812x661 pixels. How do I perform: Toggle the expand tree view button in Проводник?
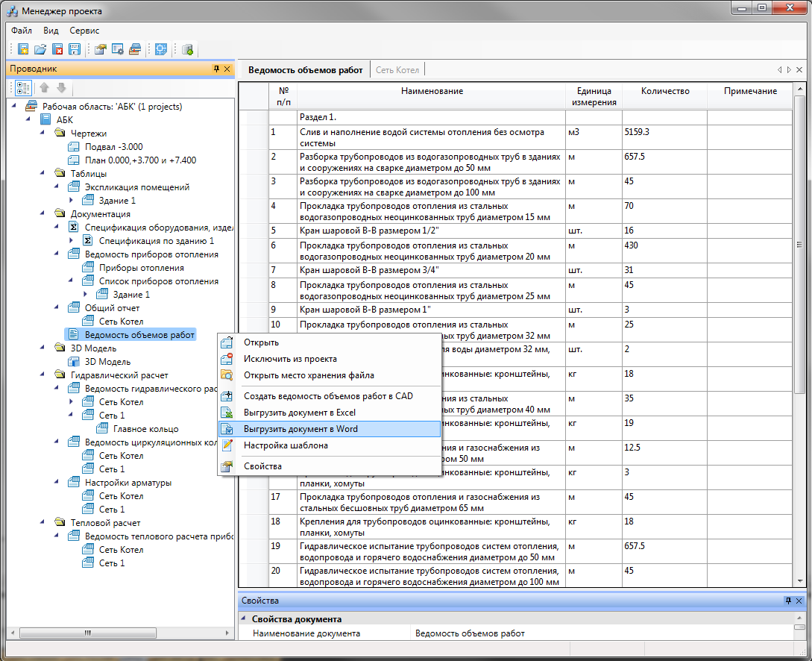[23, 88]
